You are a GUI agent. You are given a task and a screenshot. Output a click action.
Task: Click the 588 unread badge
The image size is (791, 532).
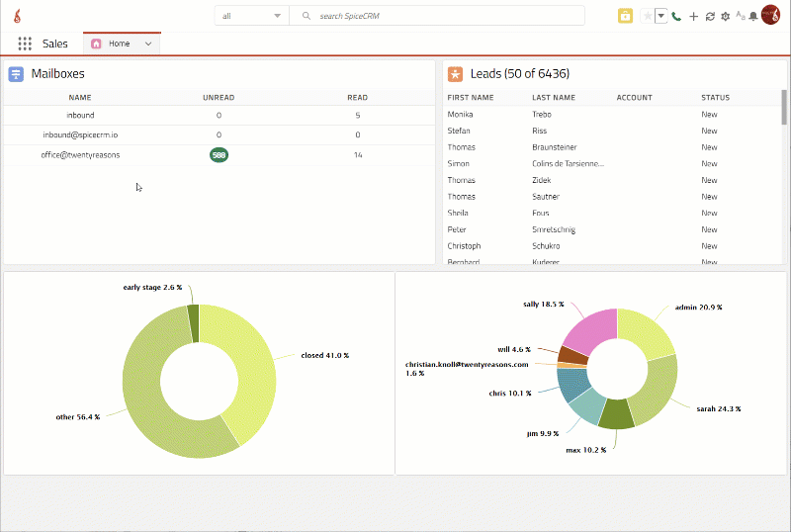[x=219, y=155]
